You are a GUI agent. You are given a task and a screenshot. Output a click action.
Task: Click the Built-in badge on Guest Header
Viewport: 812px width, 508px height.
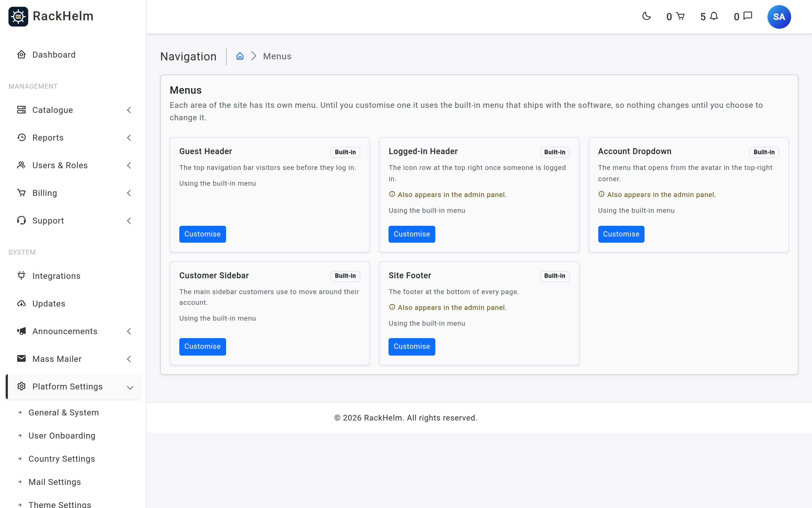coord(345,152)
